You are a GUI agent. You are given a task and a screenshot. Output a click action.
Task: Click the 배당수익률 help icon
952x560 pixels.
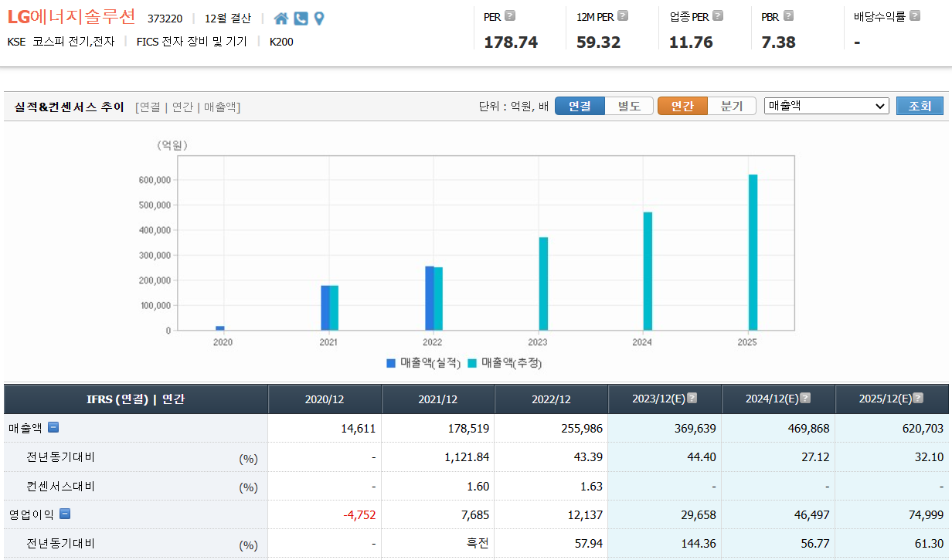[915, 15]
